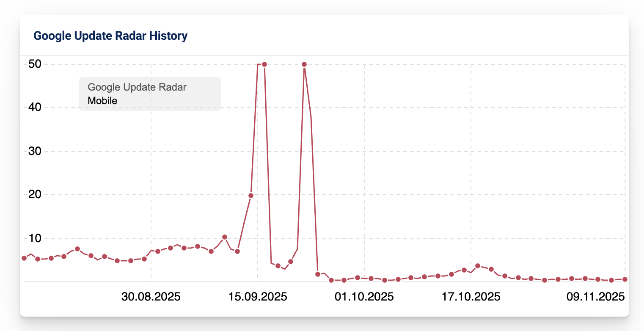The width and height of the screenshot is (644, 331).
Task: Click the 10 y-axis label
Action: pyautogui.click(x=34, y=239)
